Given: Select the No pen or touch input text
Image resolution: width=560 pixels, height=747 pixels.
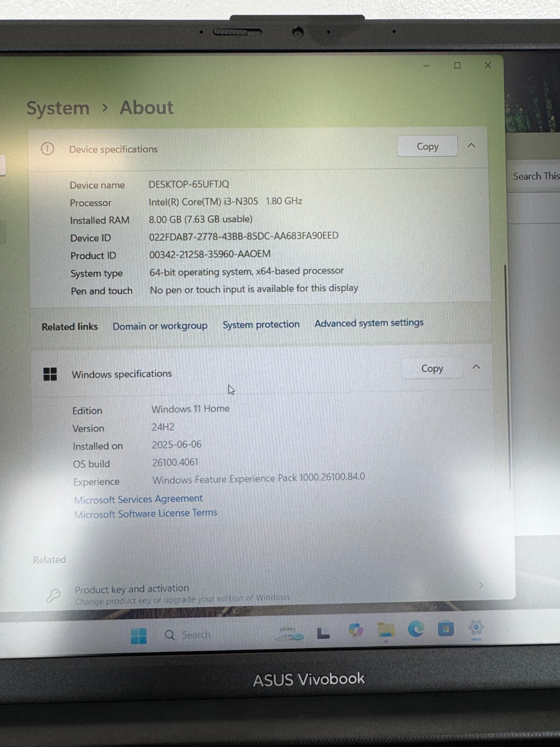Looking at the screenshot, I should tap(254, 289).
